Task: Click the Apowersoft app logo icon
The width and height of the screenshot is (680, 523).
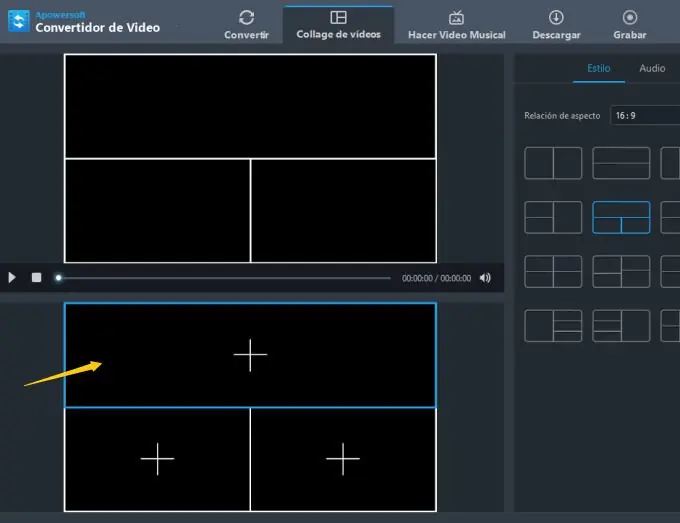Action: 19,21
